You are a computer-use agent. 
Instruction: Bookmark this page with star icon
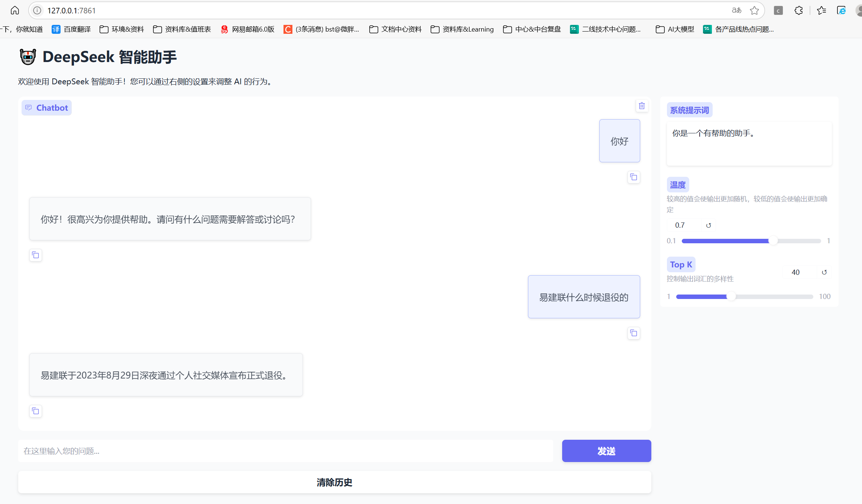(754, 10)
